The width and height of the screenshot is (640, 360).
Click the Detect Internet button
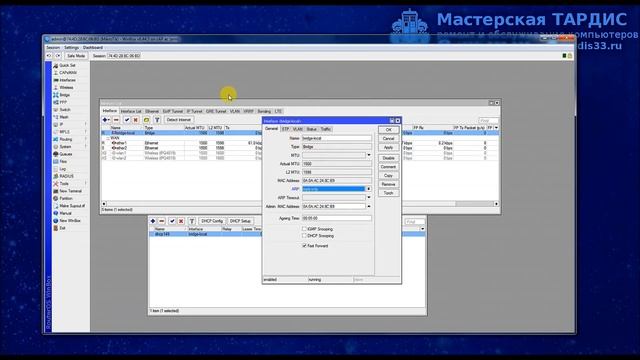point(179,120)
